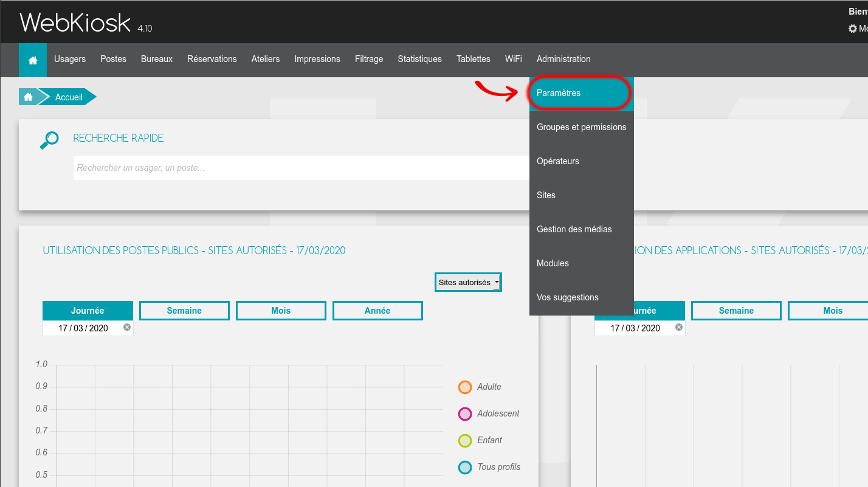This screenshot has width=868, height=487.
Task: Clear the left Journée date field
Action: [x=127, y=327]
